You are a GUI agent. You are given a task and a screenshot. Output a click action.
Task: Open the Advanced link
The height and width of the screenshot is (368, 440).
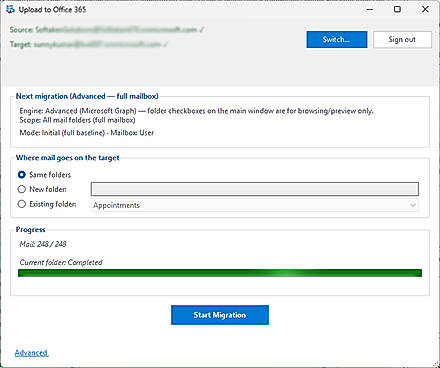[31, 353]
